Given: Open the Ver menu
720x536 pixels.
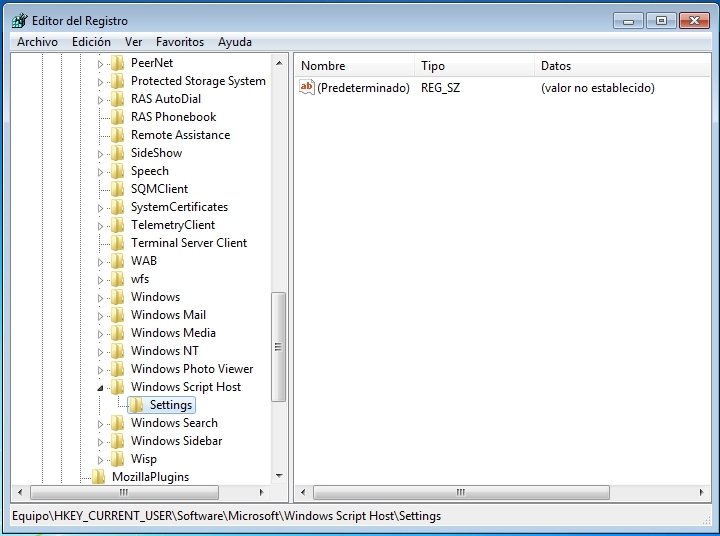Looking at the screenshot, I should [133, 42].
